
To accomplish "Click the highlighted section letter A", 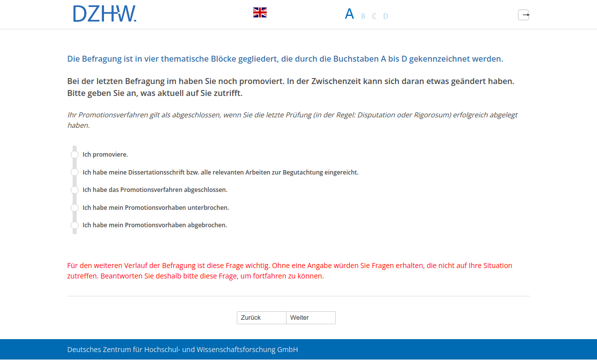I will pyautogui.click(x=349, y=13).
